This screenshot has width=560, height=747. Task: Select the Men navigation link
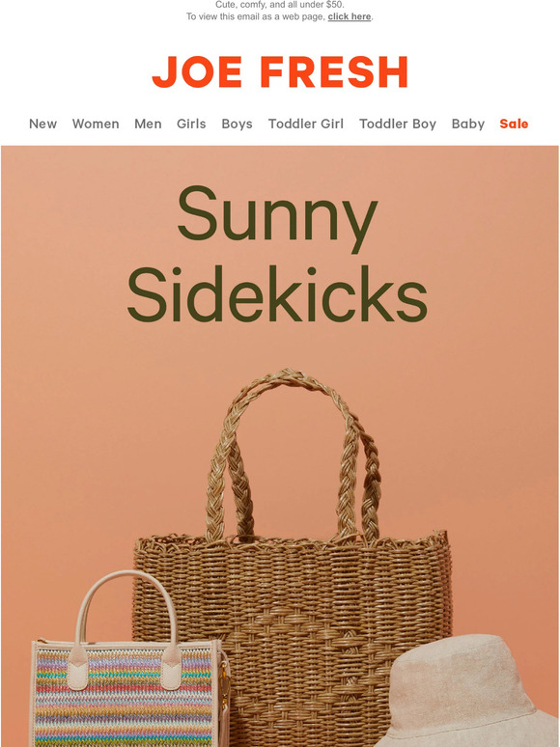point(148,124)
